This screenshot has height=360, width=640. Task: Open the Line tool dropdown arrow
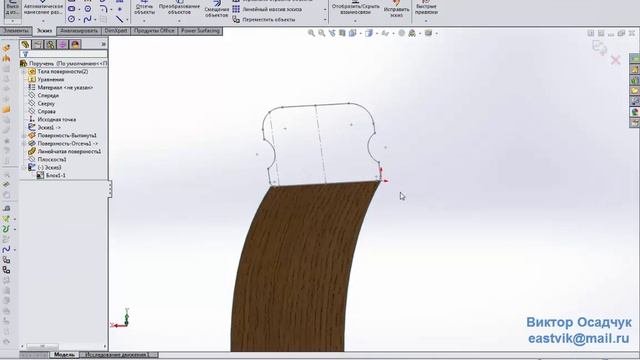(x=127, y=19)
